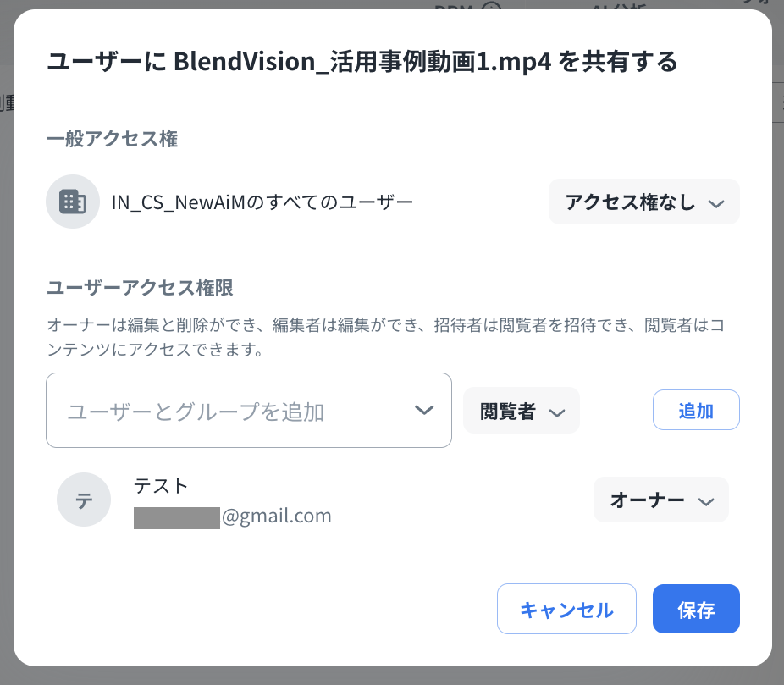Save sharing settings with 保存
The width and height of the screenshot is (784, 685).
(x=696, y=609)
